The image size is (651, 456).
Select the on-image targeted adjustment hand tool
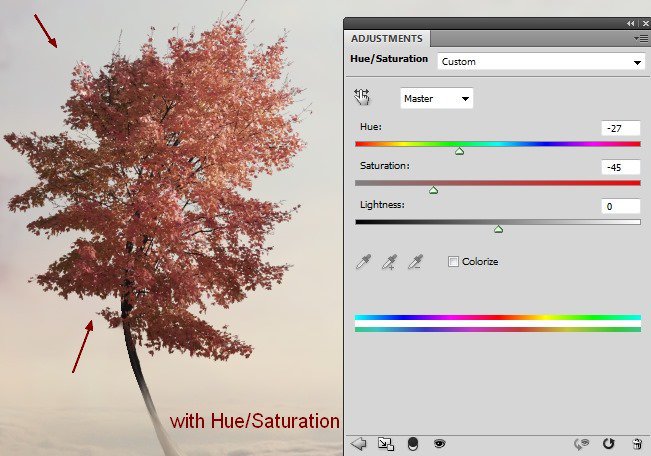(x=362, y=97)
